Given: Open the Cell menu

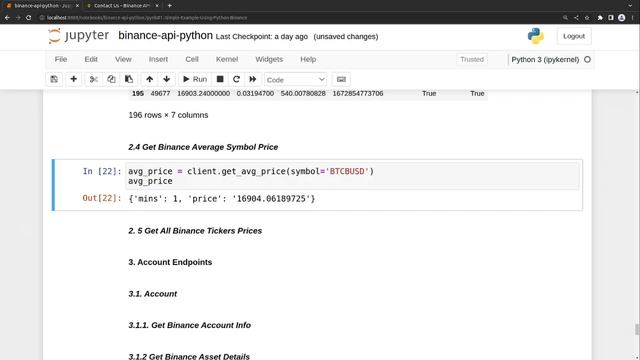Looking at the screenshot, I should point(192,59).
